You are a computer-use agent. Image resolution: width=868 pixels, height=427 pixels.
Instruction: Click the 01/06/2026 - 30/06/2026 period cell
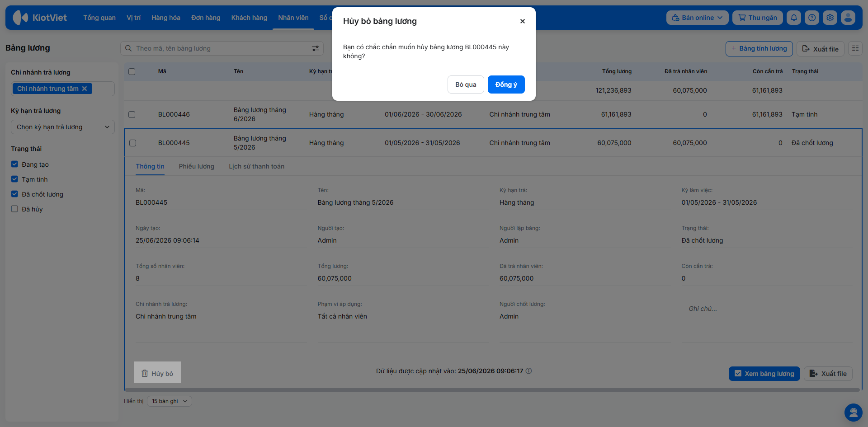[423, 114]
